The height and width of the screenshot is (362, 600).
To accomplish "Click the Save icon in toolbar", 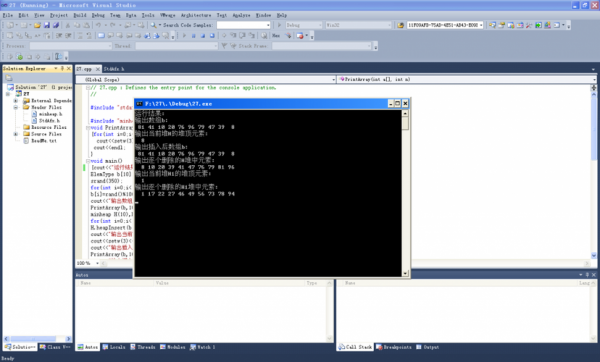I will coord(47,25).
